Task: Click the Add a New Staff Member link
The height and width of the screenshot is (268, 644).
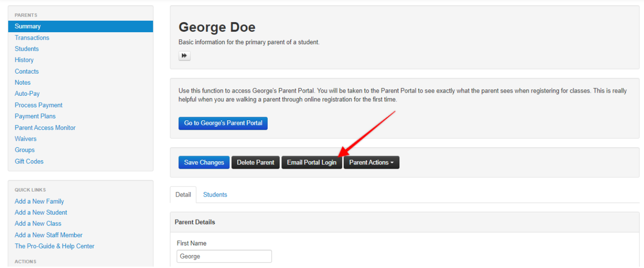Action: pyautogui.click(x=48, y=235)
